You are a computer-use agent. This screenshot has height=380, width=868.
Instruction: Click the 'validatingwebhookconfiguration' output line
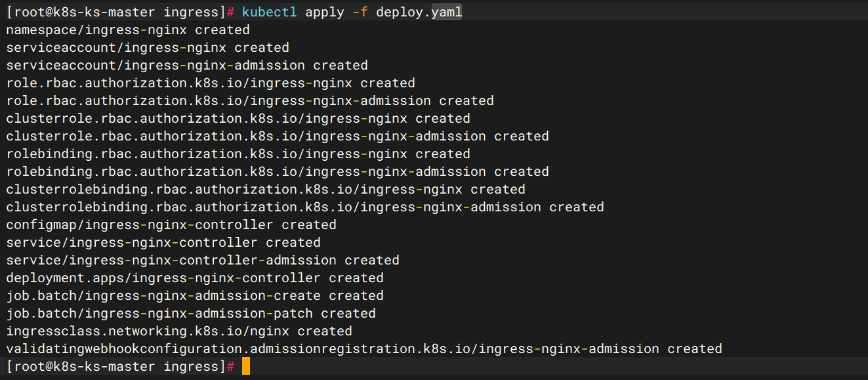point(364,349)
